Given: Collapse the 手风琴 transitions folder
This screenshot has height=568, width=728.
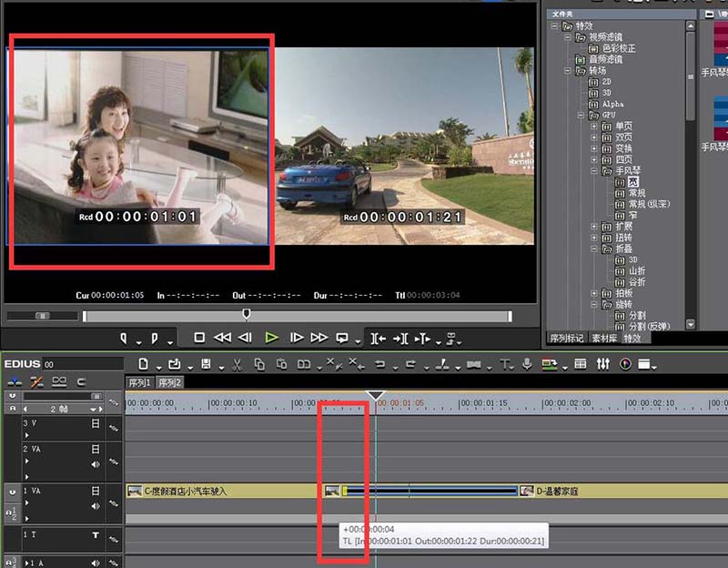Looking at the screenshot, I should point(594,170).
